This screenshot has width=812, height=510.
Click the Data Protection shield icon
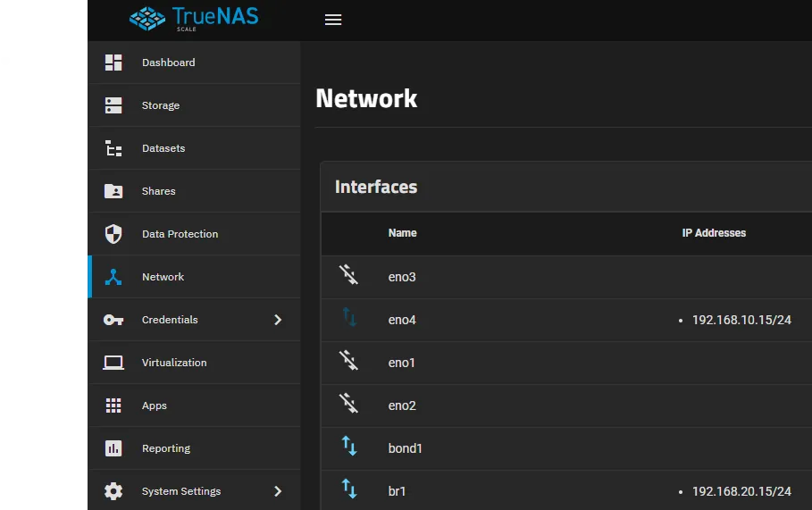tap(113, 234)
